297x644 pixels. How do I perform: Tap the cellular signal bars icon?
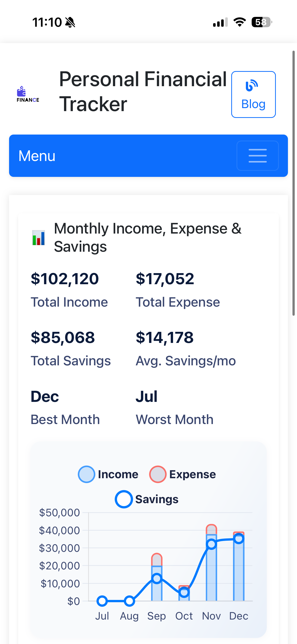click(220, 22)
